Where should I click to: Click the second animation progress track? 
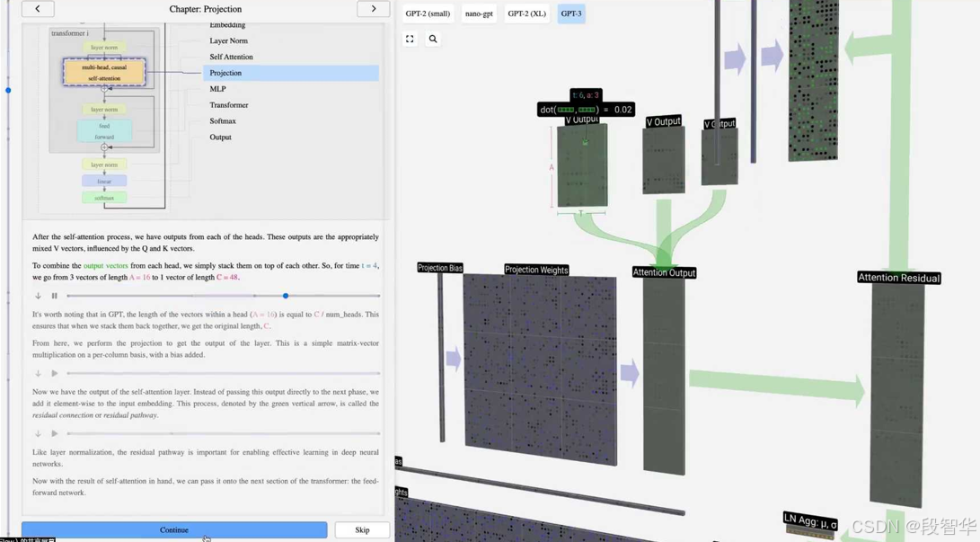coord(223,373)
